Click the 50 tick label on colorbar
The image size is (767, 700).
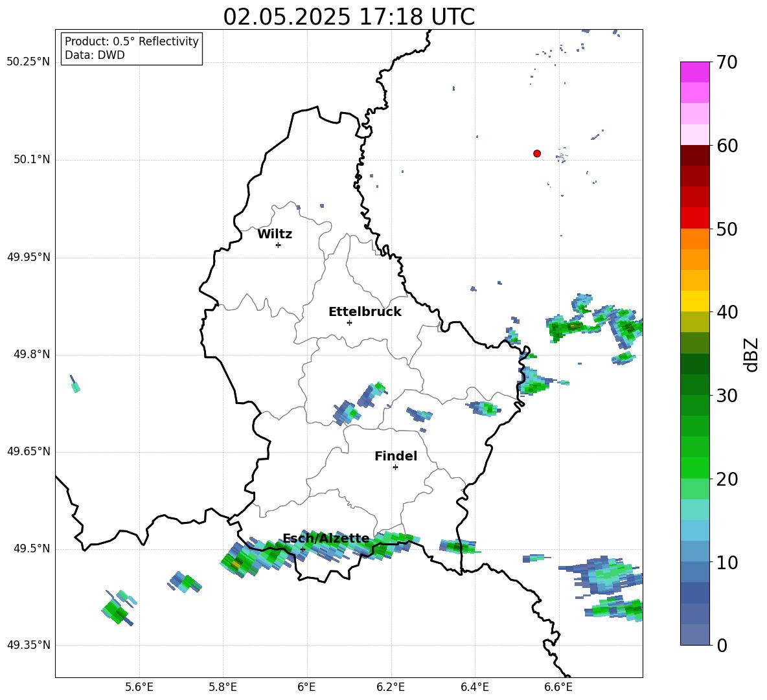(x=727, y=229)
